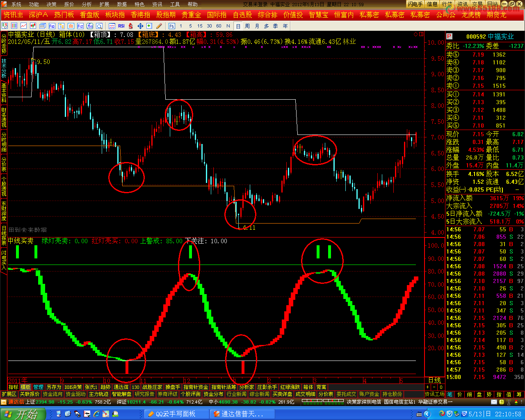Select the 多 multi-period button
525x420 pixels.
point(266,26)
